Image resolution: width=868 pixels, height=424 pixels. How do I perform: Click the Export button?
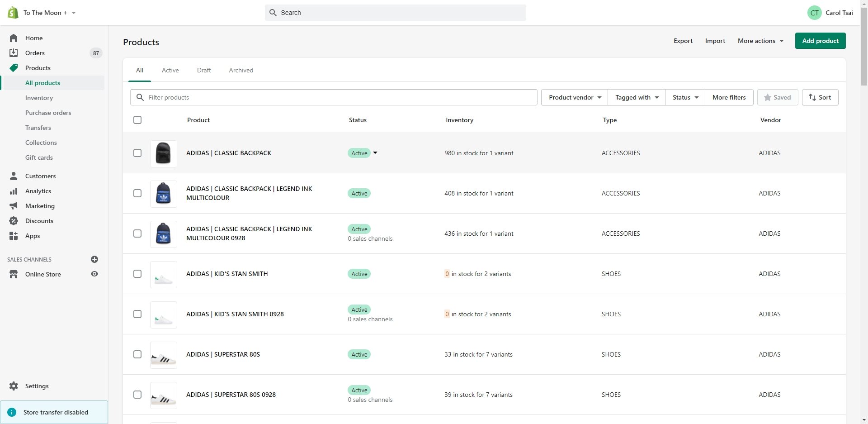683,41
